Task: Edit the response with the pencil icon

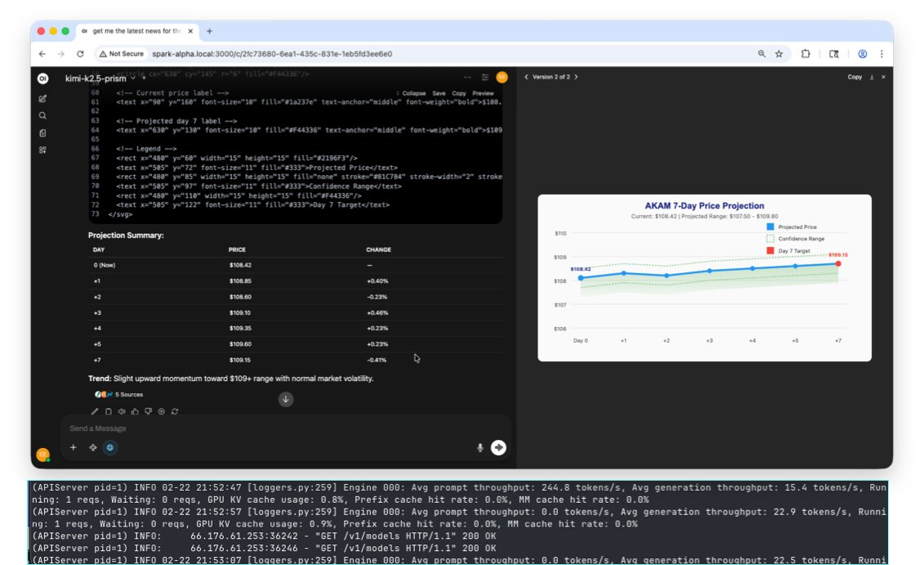Action: 95,411
